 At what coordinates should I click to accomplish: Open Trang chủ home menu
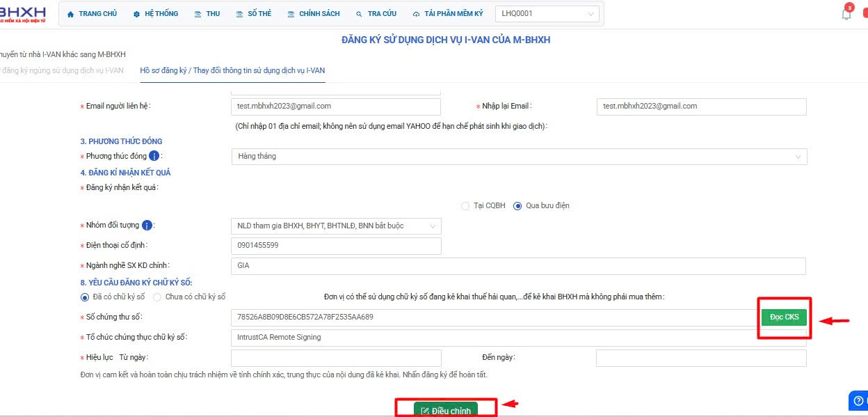(x=92, y=14)
